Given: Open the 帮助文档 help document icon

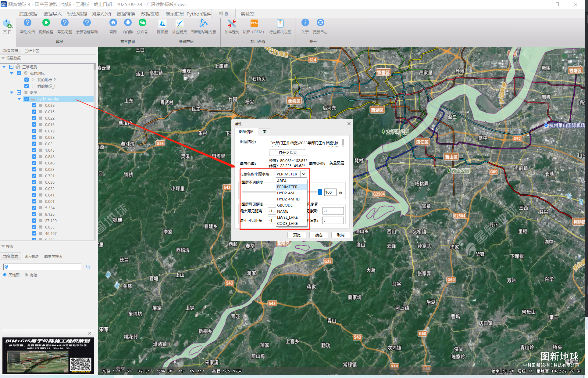Looking at the screenshot, I should 27,23.
